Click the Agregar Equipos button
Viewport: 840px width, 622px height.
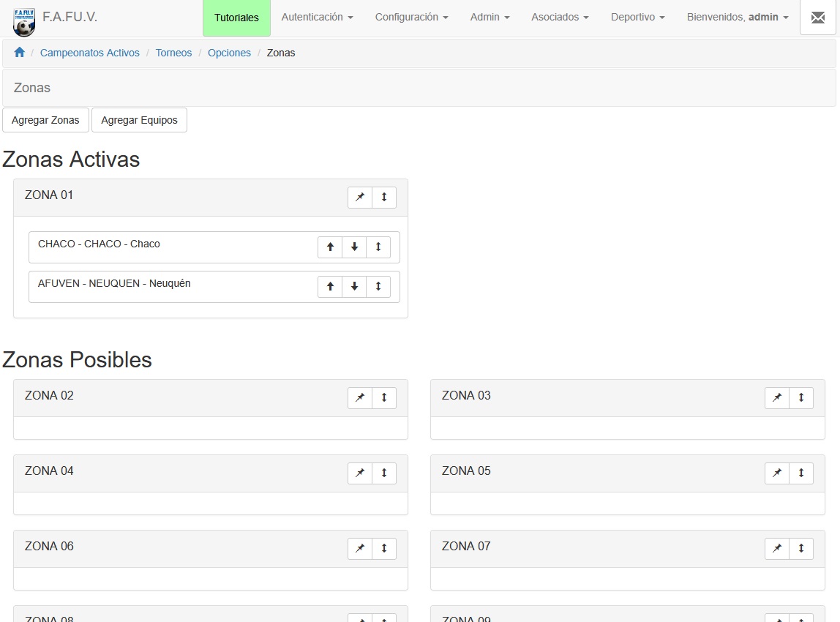click(x=139, y=119)
